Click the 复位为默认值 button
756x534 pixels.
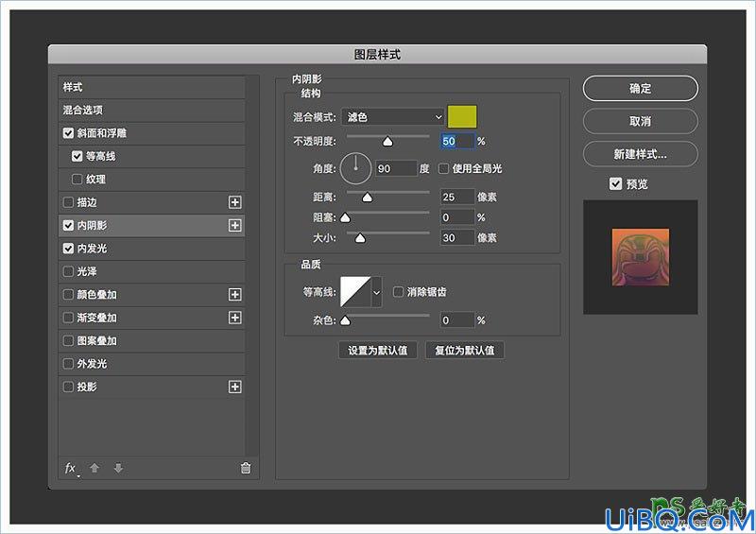tap(465, 351)
